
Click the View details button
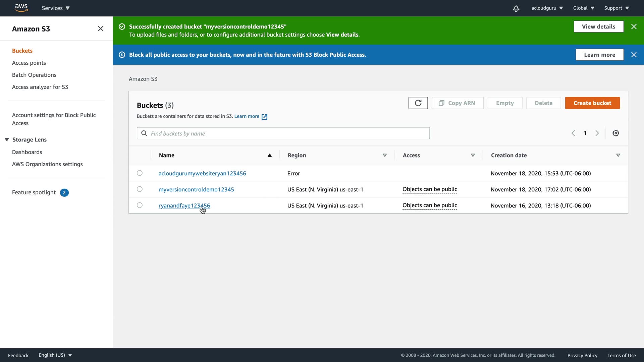[x=598, y=26]
